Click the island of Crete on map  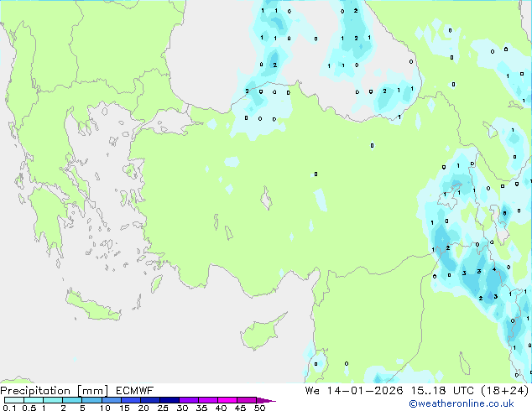[x=92, y=306]
